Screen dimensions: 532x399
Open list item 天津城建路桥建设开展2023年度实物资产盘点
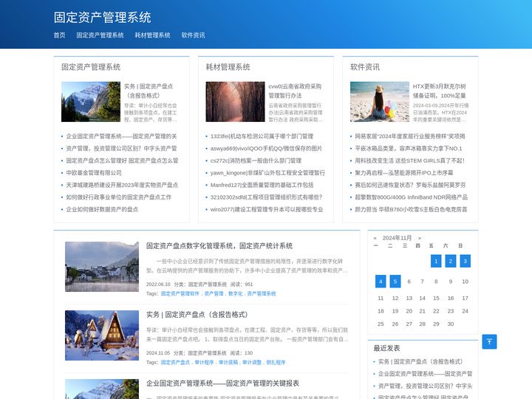click(122, 185)
